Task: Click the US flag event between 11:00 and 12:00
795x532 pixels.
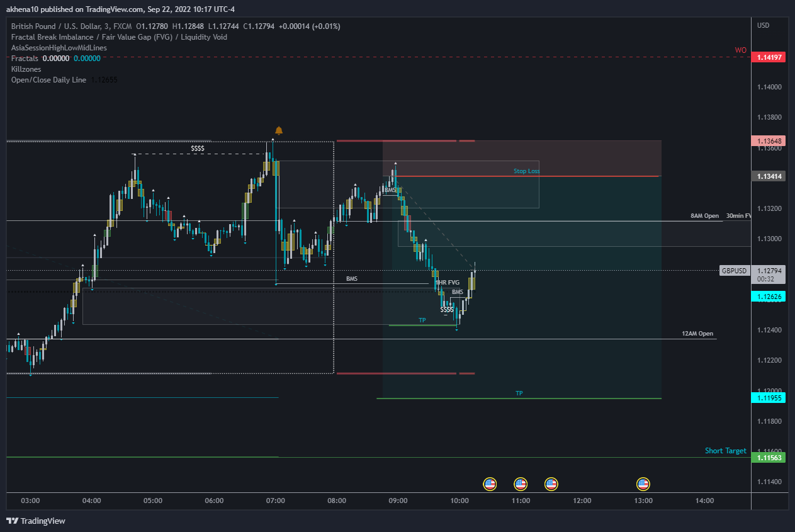Action: pos(551,484)
